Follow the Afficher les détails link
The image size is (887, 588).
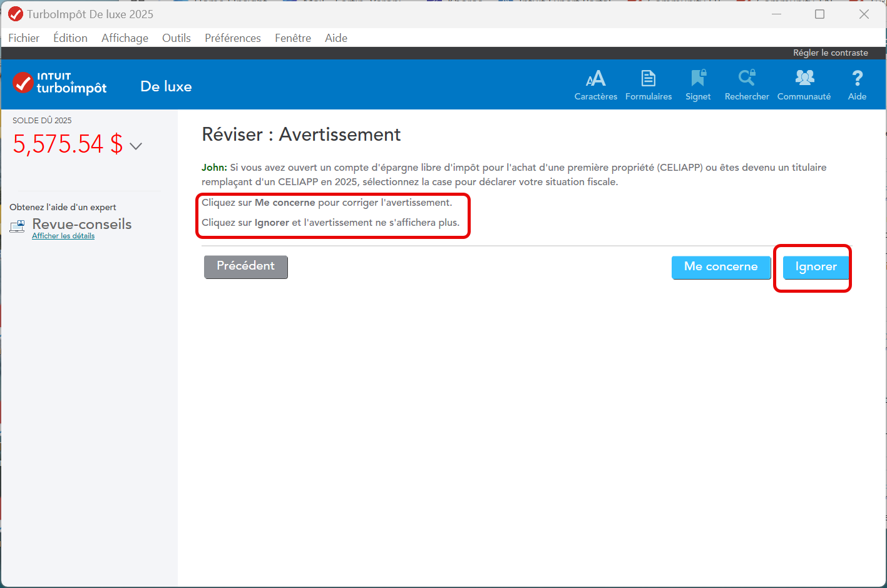click(x=63, y=236)
